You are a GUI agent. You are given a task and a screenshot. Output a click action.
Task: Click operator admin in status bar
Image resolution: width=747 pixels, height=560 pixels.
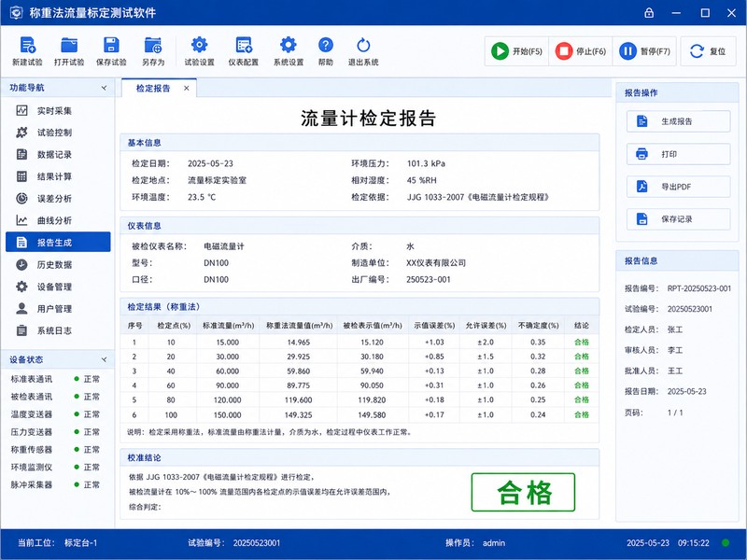494,543
